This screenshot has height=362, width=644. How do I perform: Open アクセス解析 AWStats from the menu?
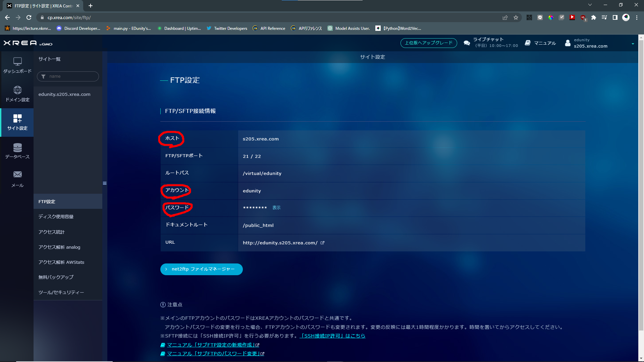[x=62, y=262]
